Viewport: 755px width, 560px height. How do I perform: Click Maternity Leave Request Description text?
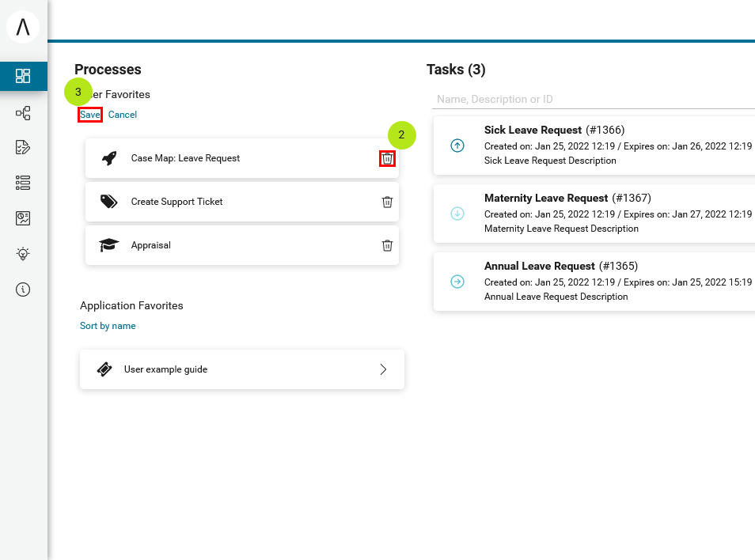(561, 229)
